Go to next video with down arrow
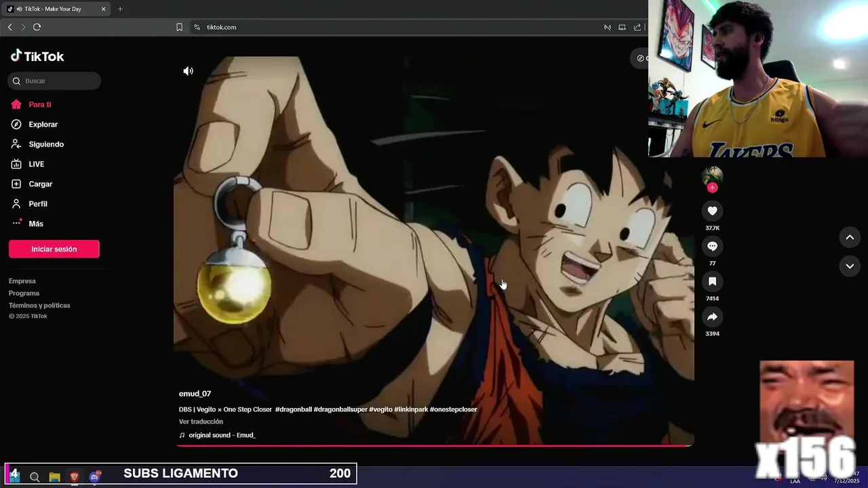 click(850, 266)
